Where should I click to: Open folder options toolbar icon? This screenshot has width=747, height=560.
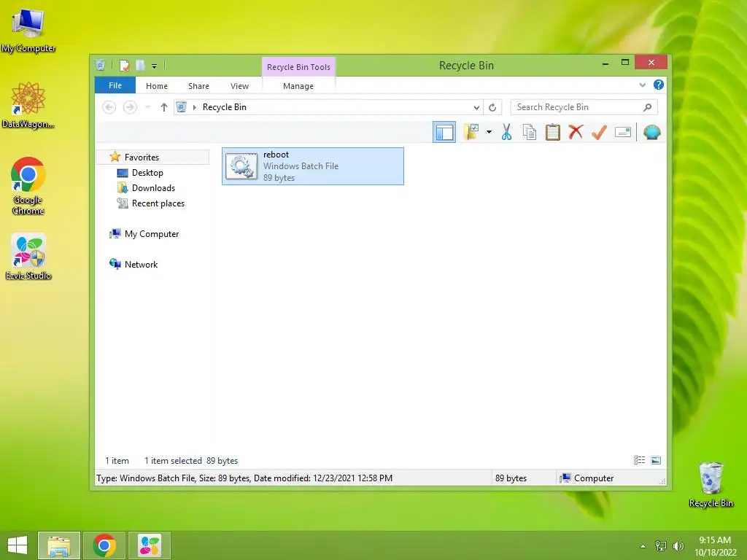pos(471,132)
